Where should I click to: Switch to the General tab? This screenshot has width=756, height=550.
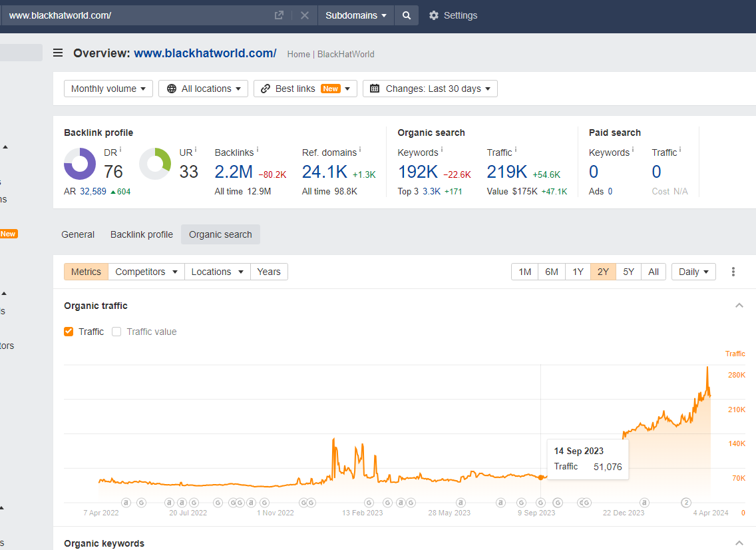78,234
